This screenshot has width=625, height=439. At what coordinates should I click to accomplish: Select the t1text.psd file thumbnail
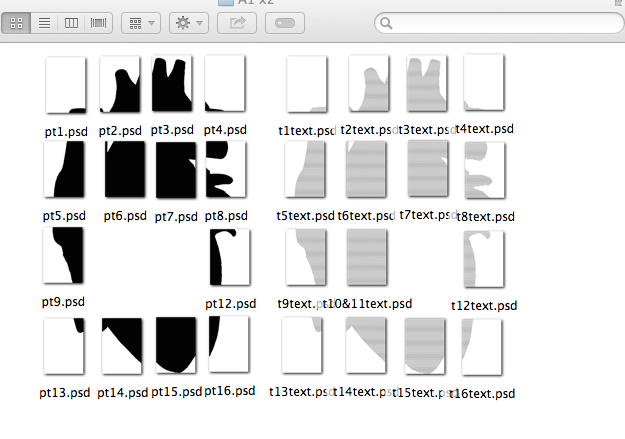tap(307, 84)
